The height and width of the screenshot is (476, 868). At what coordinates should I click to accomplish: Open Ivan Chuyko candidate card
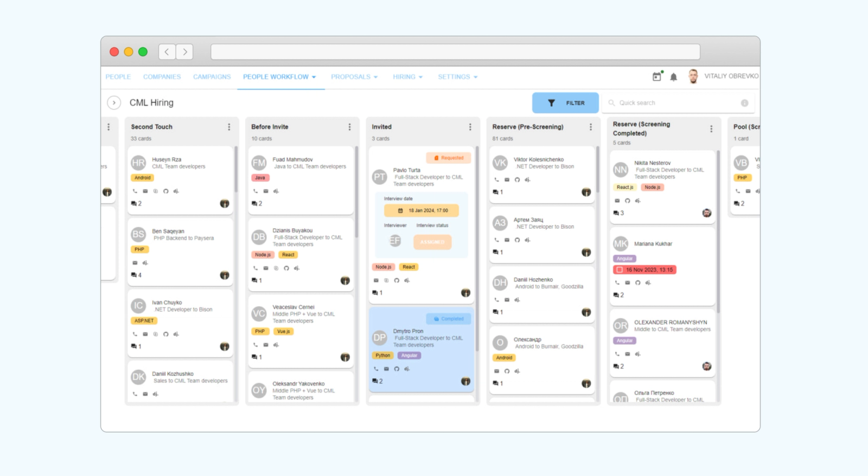tap(180, 323)
